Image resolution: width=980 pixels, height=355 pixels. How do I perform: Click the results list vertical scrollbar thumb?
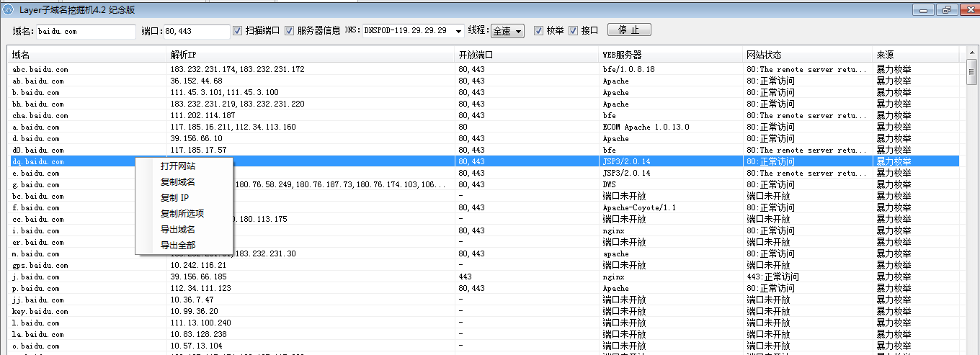click(x=972, y=73)
